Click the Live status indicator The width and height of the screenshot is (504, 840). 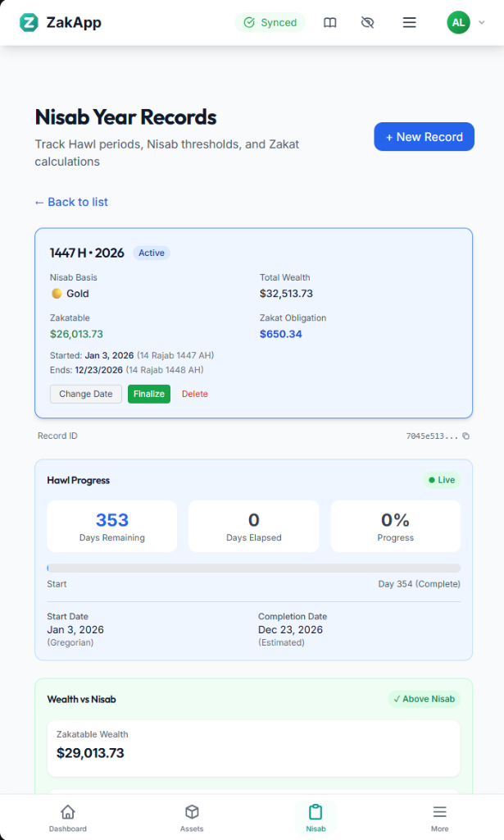point(441,480)
